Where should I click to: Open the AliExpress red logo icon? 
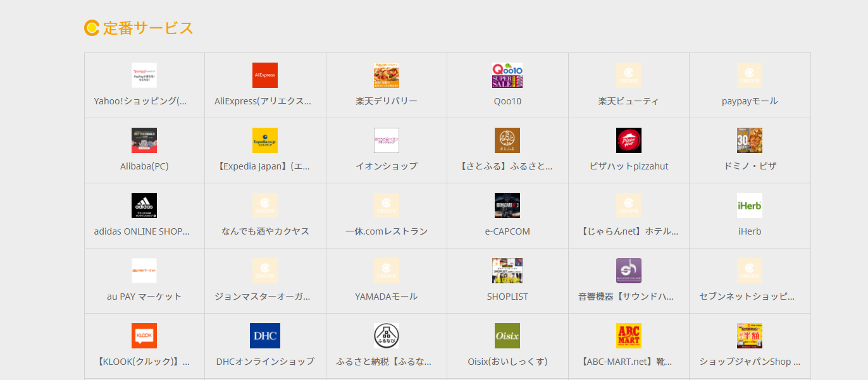point(265,75)
